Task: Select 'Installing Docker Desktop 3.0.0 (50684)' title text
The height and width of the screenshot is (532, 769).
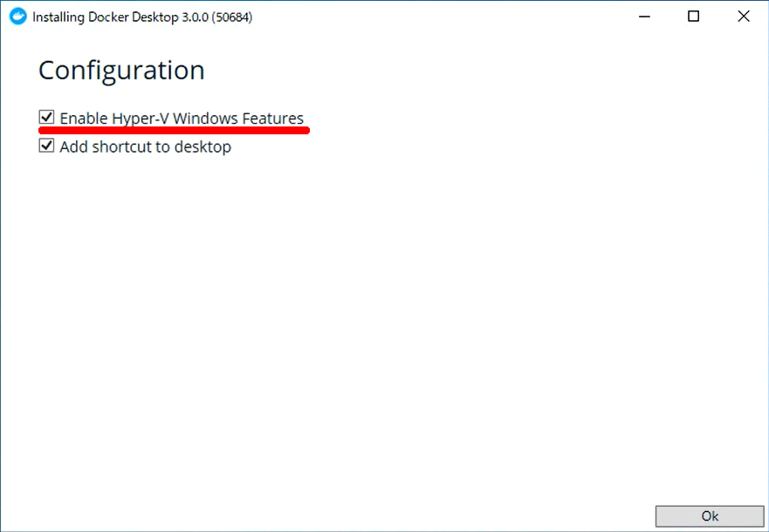Action: click(x=142, y=17)
